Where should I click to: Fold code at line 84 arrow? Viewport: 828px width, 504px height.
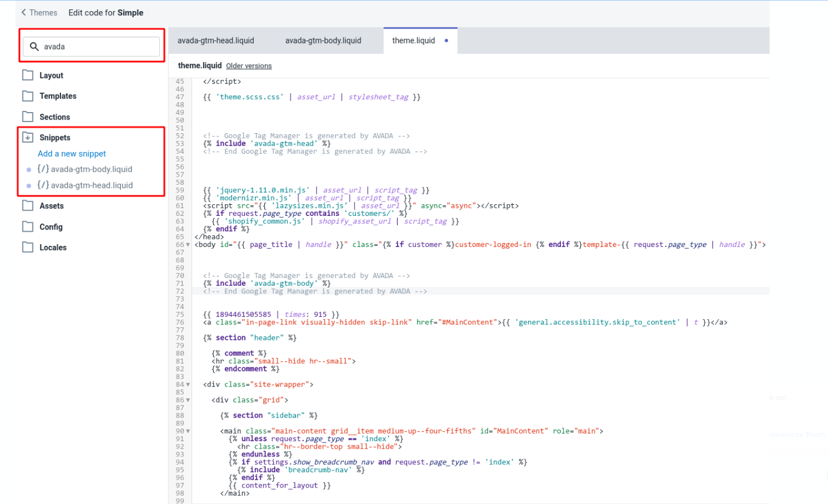[188, 384]
